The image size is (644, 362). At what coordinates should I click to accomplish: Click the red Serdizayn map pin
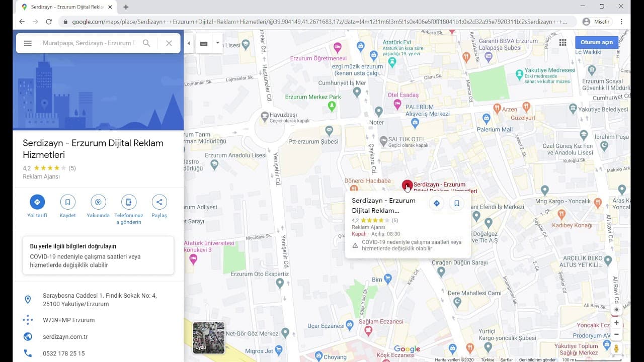[x=407, y=185]
